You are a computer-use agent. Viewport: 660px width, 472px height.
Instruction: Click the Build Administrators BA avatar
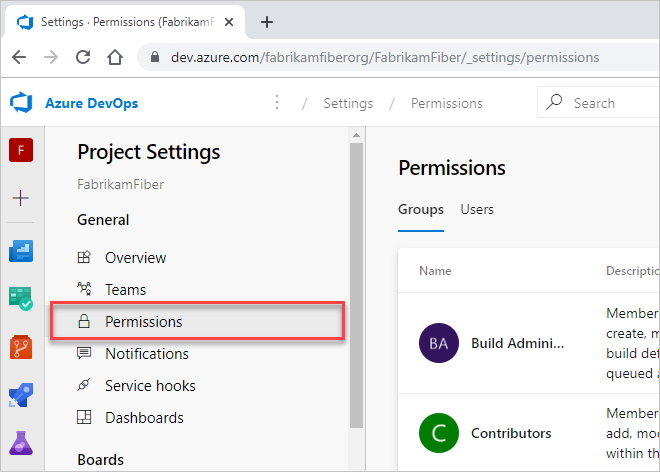click(x=439, y=343)
